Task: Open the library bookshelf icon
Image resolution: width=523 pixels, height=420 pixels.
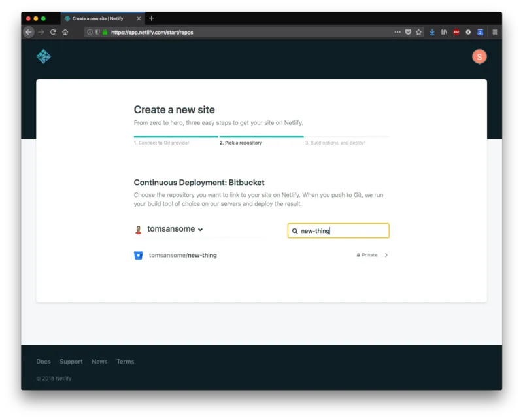Action: point(444,32)
